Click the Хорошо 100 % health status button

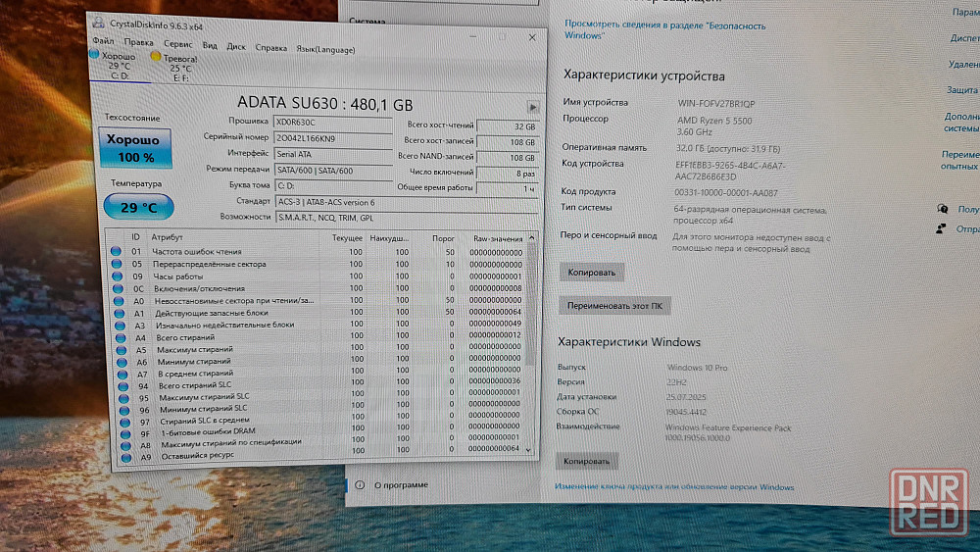(x=136, y=148)
